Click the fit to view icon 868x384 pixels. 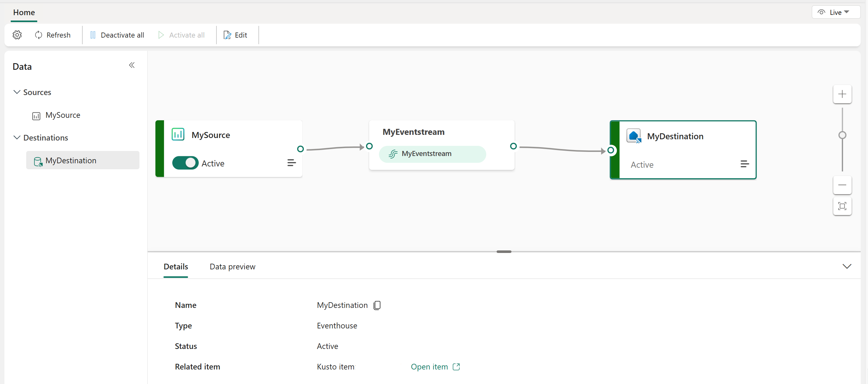[842, 206]
